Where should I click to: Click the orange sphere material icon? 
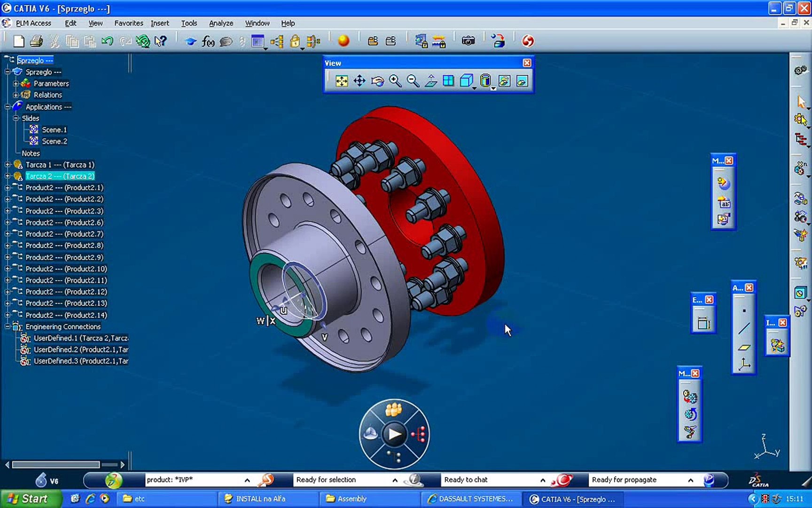pyautogui.click(x=344, y=41)
